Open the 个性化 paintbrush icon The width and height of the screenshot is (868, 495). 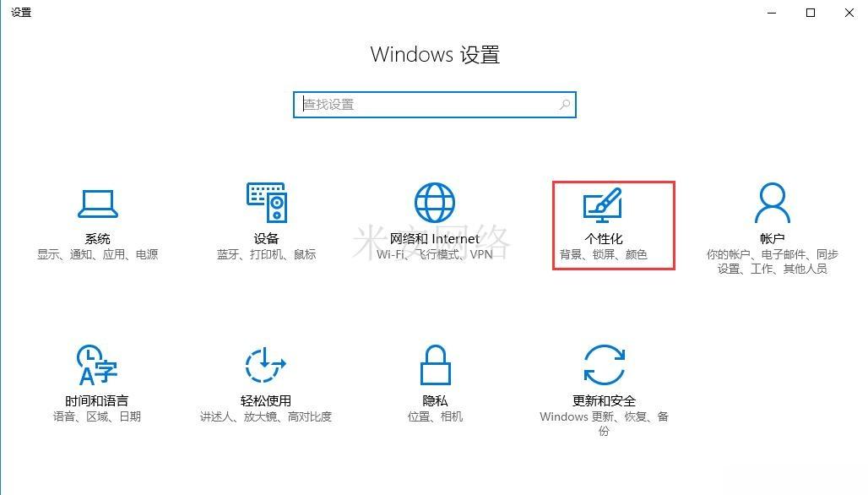(604, 204)
